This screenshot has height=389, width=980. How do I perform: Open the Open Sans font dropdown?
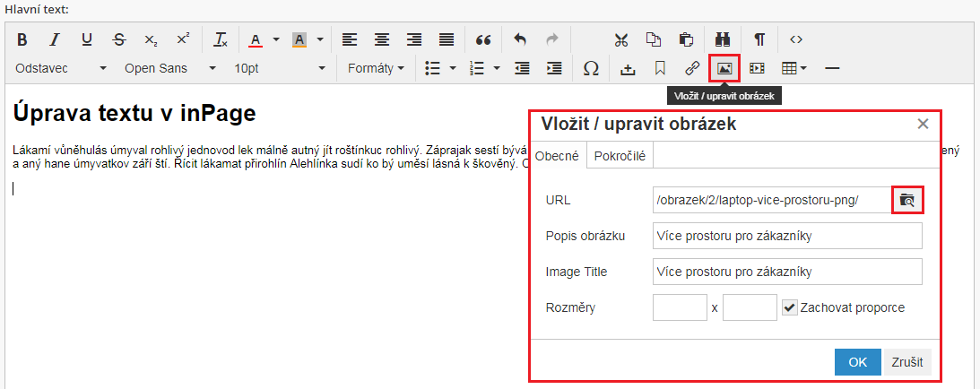click(170, 68)
